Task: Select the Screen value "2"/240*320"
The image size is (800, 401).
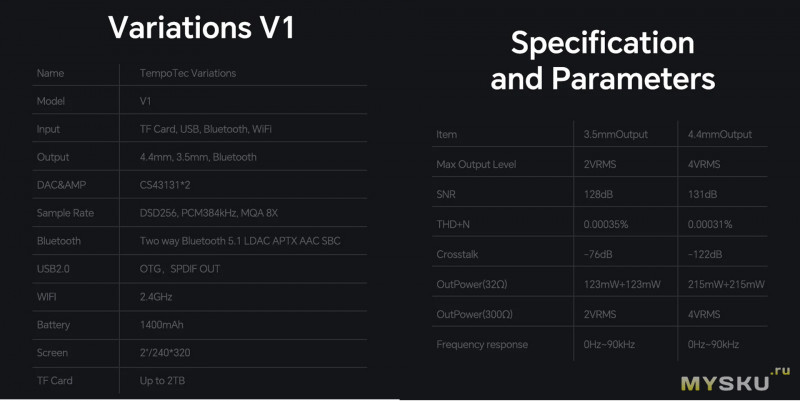Action: point(166,353)
